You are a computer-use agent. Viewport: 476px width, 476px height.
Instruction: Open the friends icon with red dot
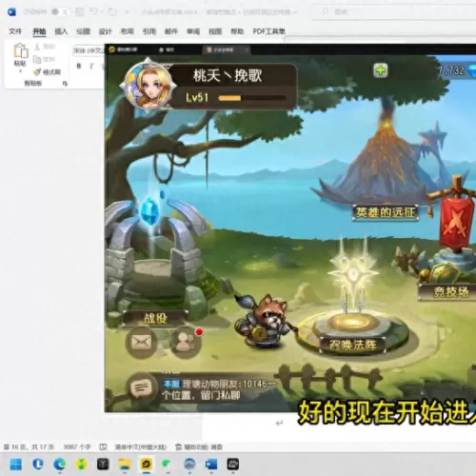(186, 342)
